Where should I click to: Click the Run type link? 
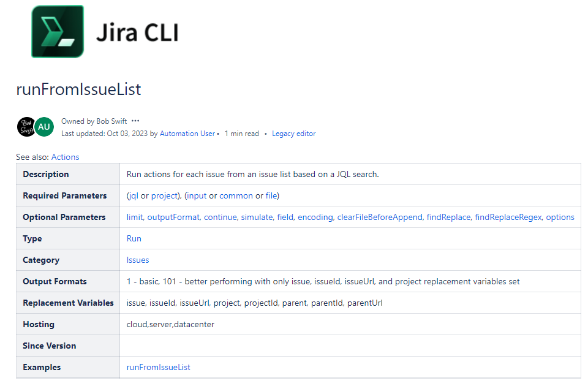pos(134,238)
